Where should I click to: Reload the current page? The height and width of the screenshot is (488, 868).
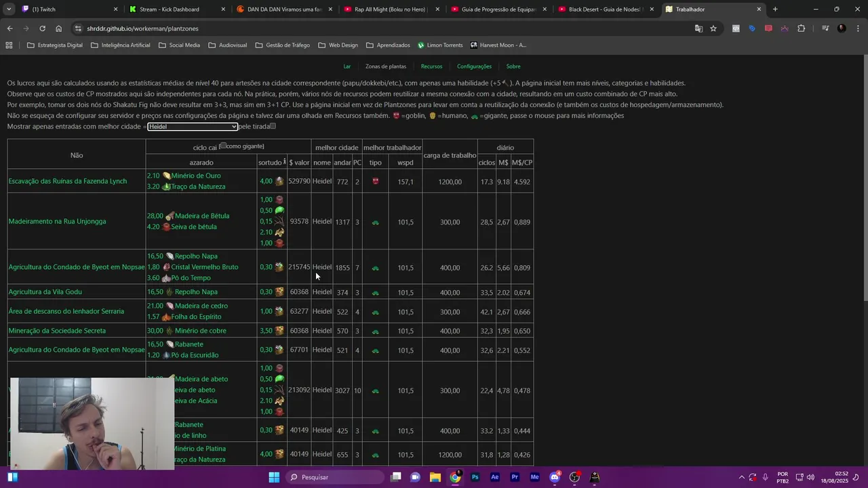tap(42, 28)
